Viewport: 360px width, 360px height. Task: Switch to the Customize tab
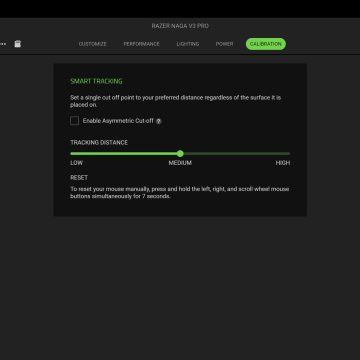[93, 44]
